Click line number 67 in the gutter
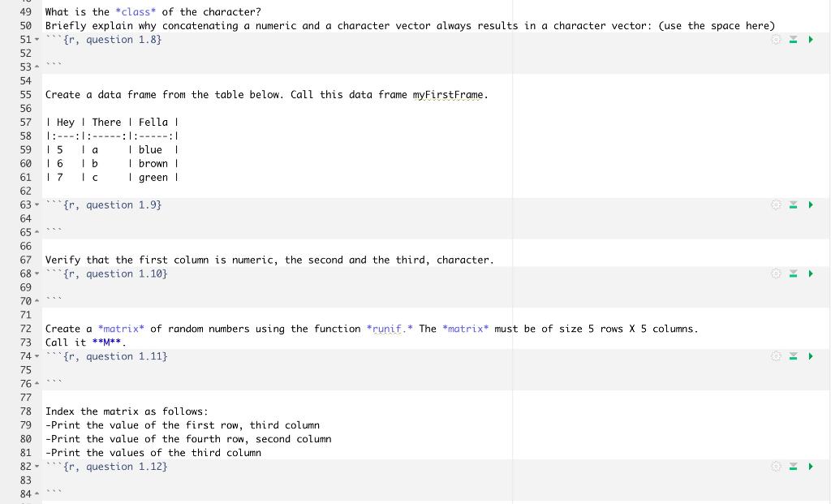This screenshot has width=831, height=504. tap(26, 261)
